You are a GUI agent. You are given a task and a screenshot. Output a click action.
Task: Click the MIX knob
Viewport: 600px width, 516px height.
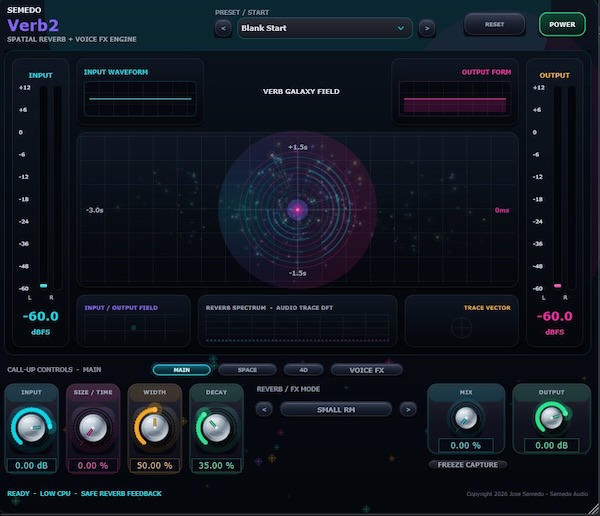tap(465, 418)
